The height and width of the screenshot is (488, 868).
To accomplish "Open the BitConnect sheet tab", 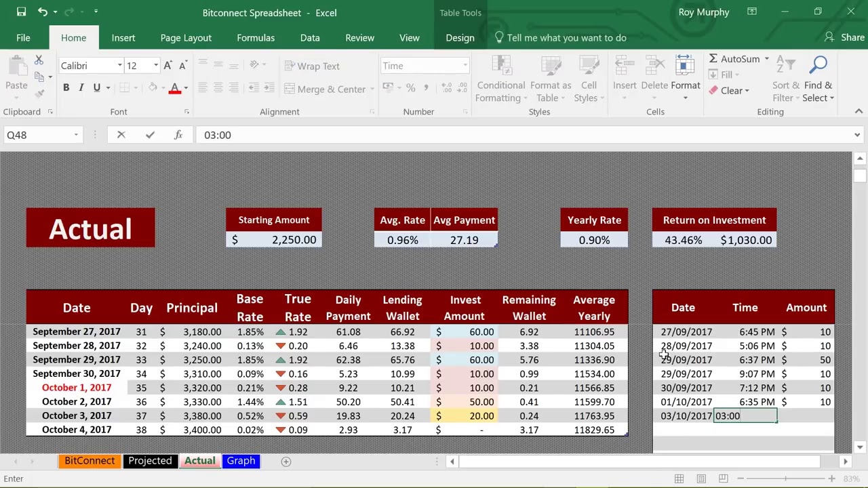I will pos(90,461).
